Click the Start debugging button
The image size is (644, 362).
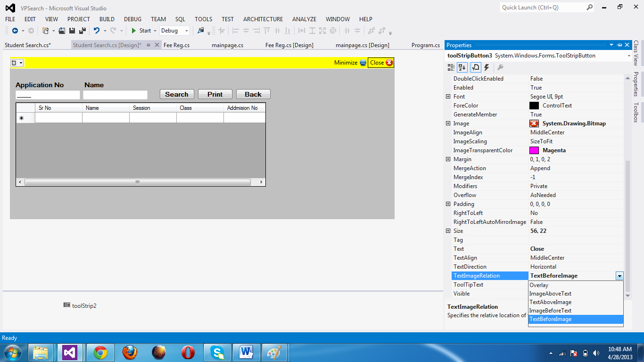(x=143, y=30)
